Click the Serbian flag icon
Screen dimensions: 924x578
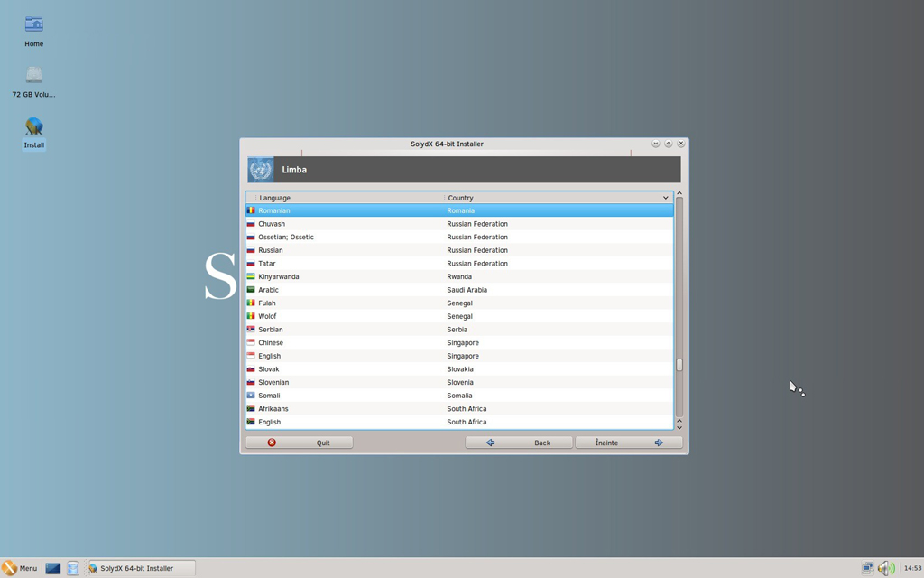(x=251, y=329)
